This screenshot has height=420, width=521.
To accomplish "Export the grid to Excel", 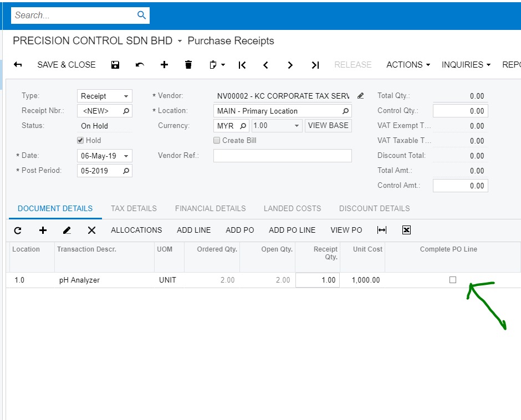I will click(406, 230).
